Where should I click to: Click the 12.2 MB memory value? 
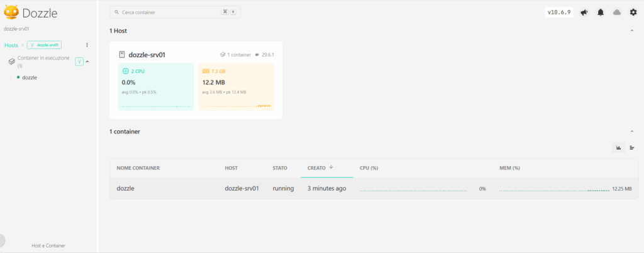(x=214, y=82)
